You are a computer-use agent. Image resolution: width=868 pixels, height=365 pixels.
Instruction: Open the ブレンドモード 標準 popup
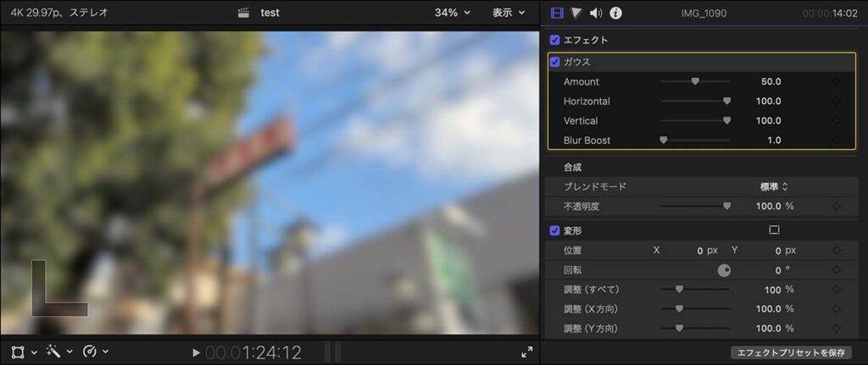pyautogui.click(x=773, y=186)
